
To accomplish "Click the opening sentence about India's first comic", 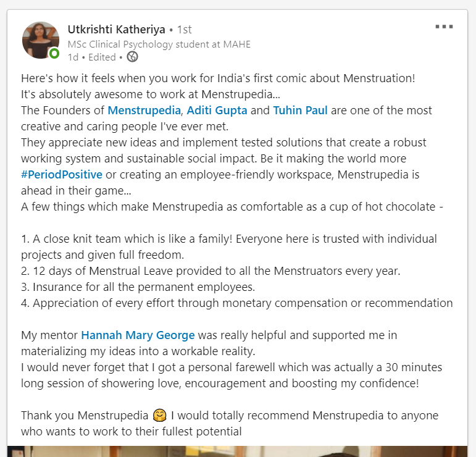I will 218,78.
